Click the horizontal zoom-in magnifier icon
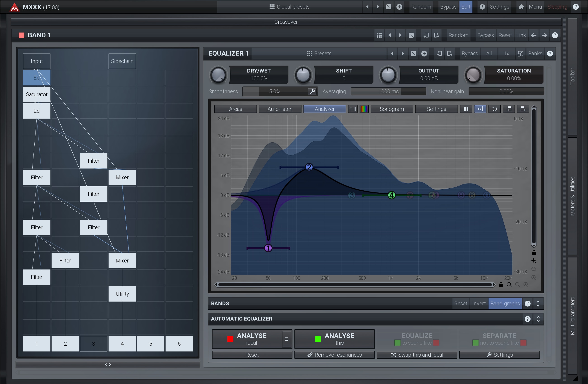Screen dimensions: 588x384 coord(509,285)
